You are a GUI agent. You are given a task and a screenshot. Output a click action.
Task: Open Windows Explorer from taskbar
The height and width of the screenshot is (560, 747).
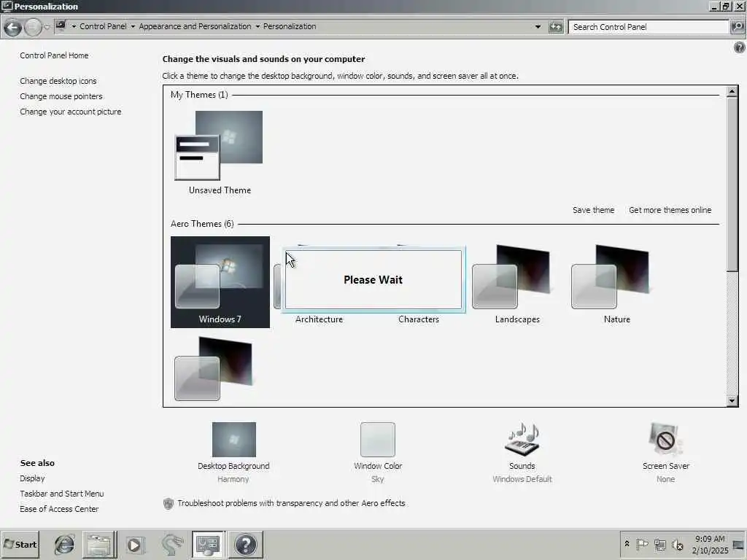tap(99, 544)
